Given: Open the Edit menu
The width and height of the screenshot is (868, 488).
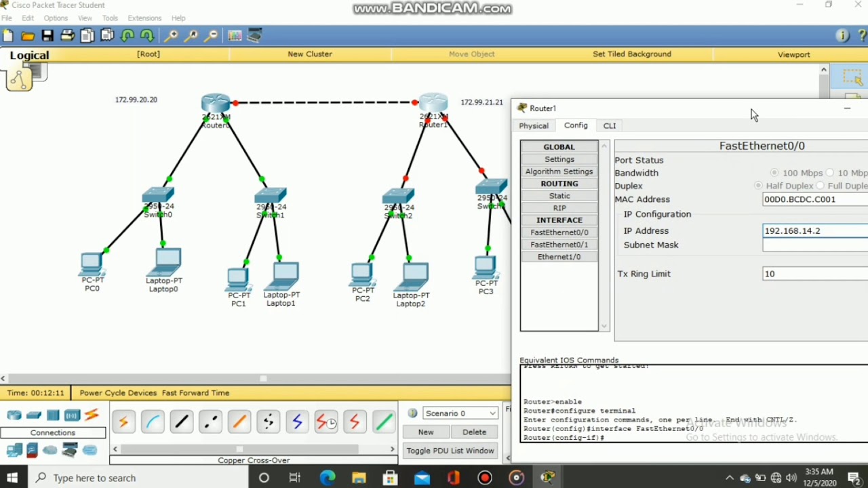Looking at the screenshot, I should pyautogui.click(x=28, y=18).
